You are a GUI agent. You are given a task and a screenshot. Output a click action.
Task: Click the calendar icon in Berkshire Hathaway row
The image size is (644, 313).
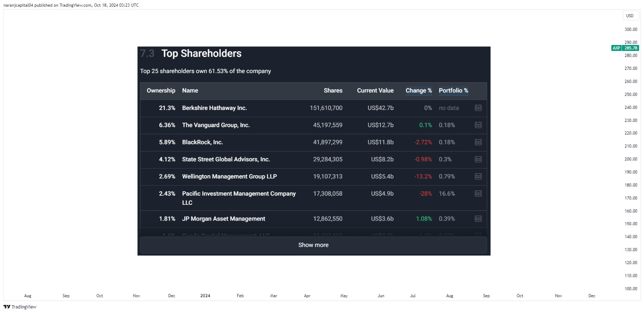coord(478,108)
